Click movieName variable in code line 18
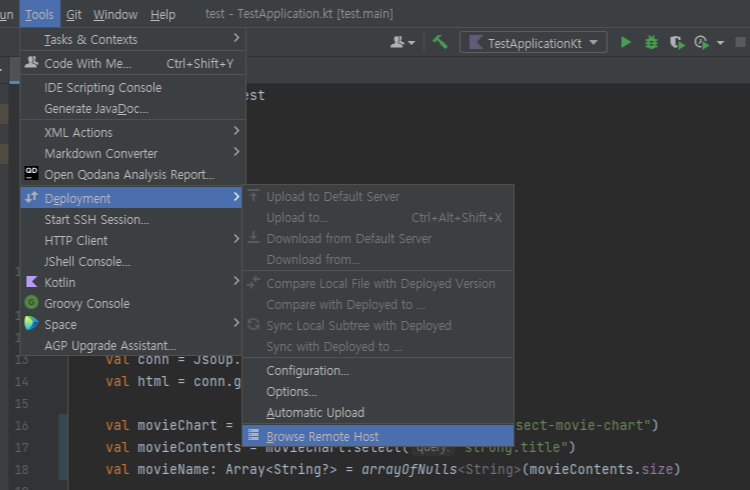The height and width of the screenshot is (490, 750). (173, 469)
